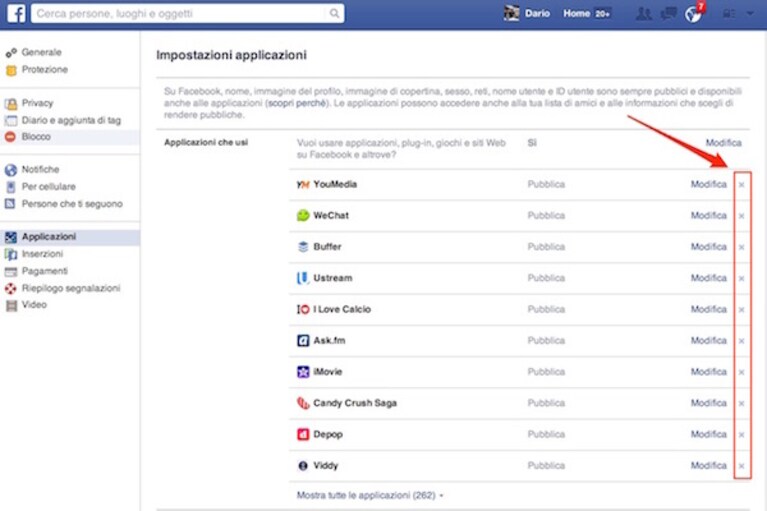Click the Ustream app icon
The width and height of the screenshot is (767, 511).
click(x=303, y=278)
